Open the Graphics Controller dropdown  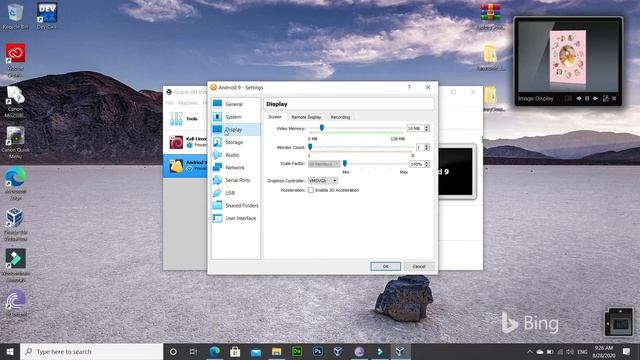click(x=322, y=180)
